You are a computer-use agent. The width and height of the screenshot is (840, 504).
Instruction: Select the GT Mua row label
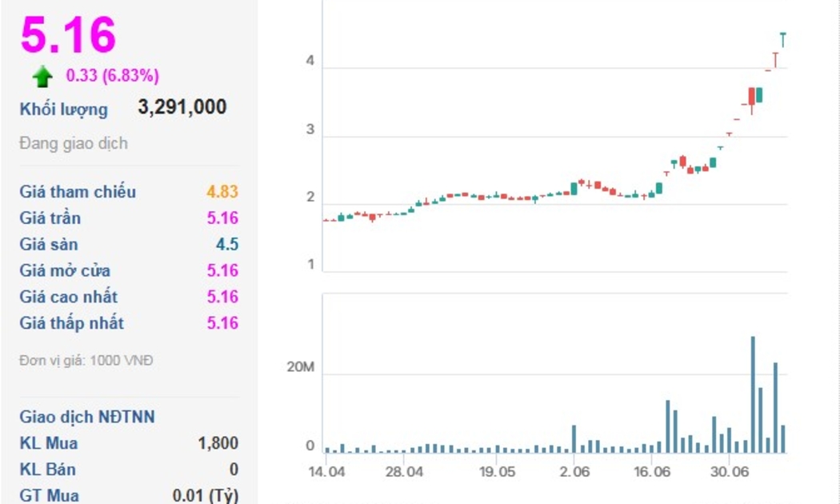point(50,496)
